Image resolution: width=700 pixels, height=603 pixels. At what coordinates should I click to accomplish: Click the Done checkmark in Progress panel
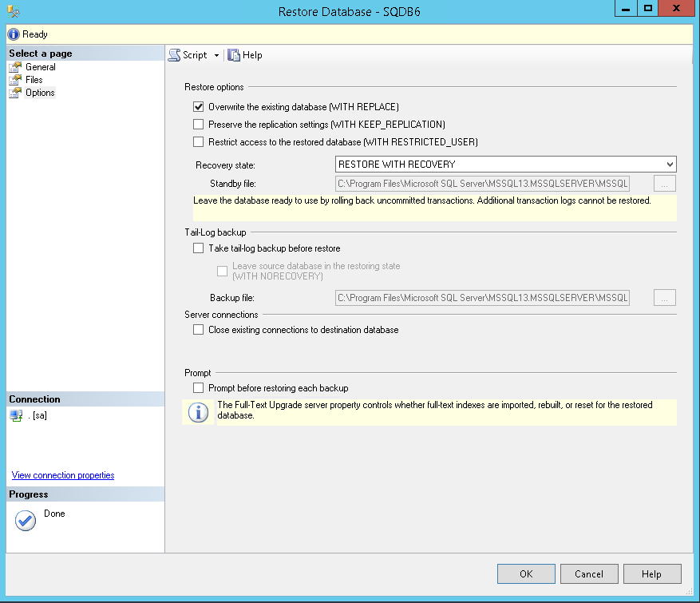point(24,520)
